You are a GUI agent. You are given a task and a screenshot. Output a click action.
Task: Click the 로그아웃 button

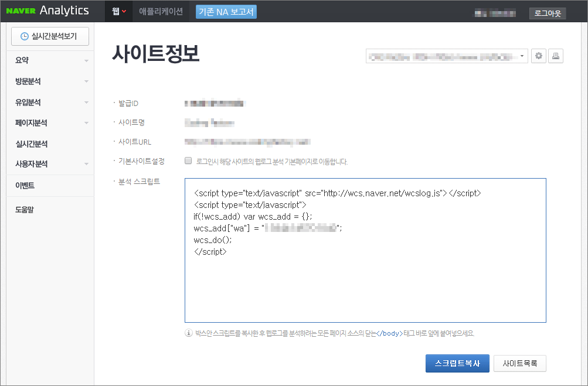[548, 13]
